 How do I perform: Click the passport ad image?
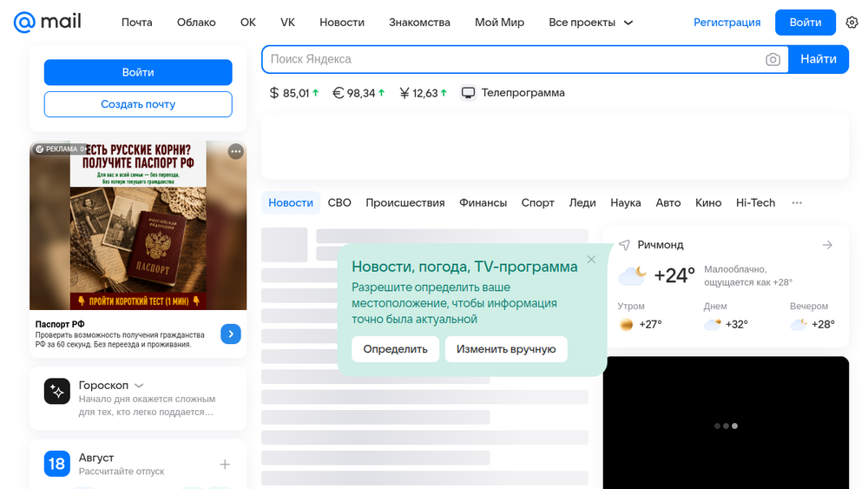coord(138,226)
